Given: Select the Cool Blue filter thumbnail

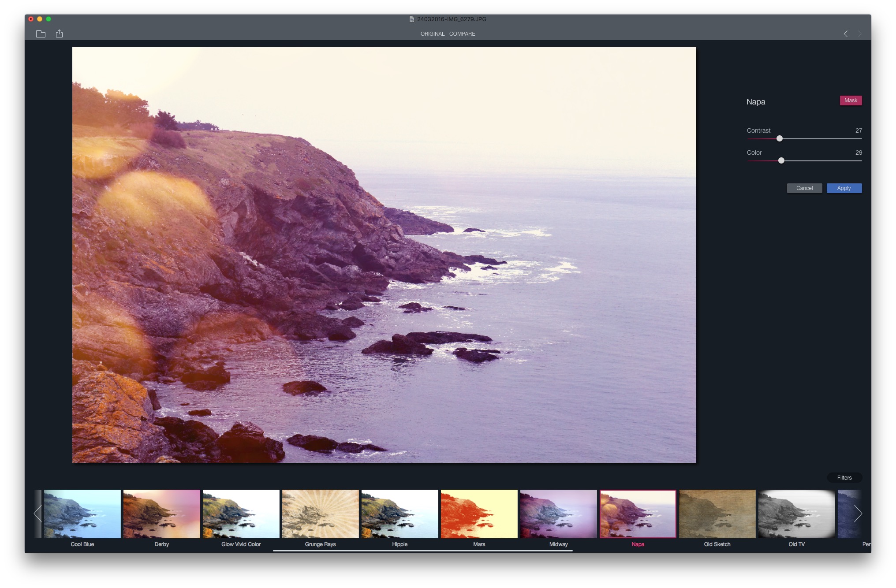Looking at the screenshot, I should (x=82, y=514).
